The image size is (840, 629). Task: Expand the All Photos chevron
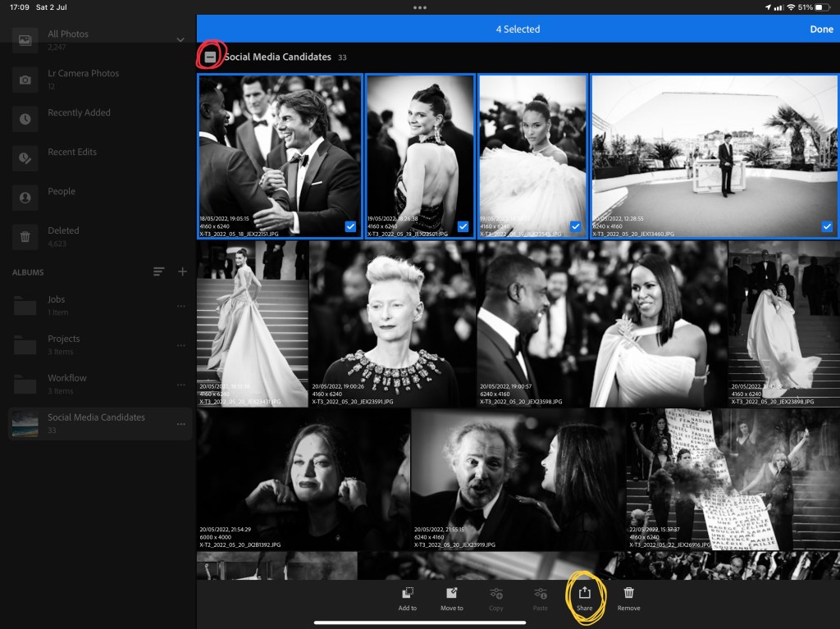pos(180,39)
